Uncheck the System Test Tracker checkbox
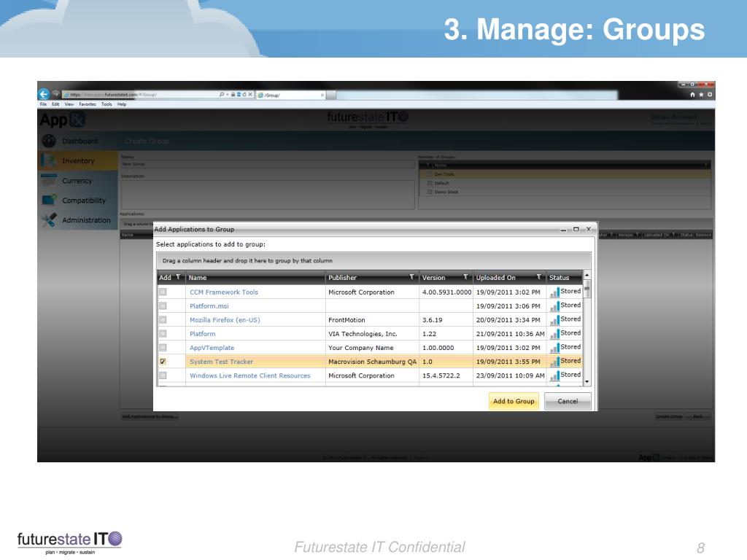 click(163, 362)
